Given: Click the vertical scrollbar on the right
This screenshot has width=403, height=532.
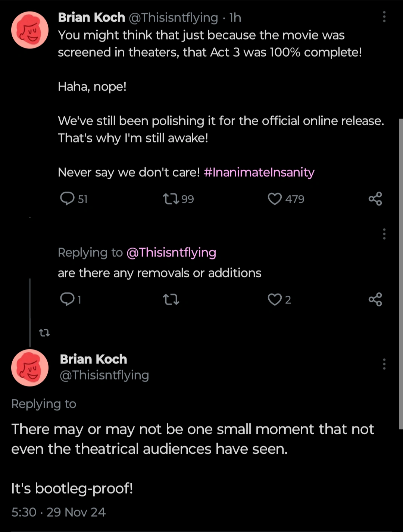Looking at the screenshot, I should pyautogui.click(x=401, y=274).
